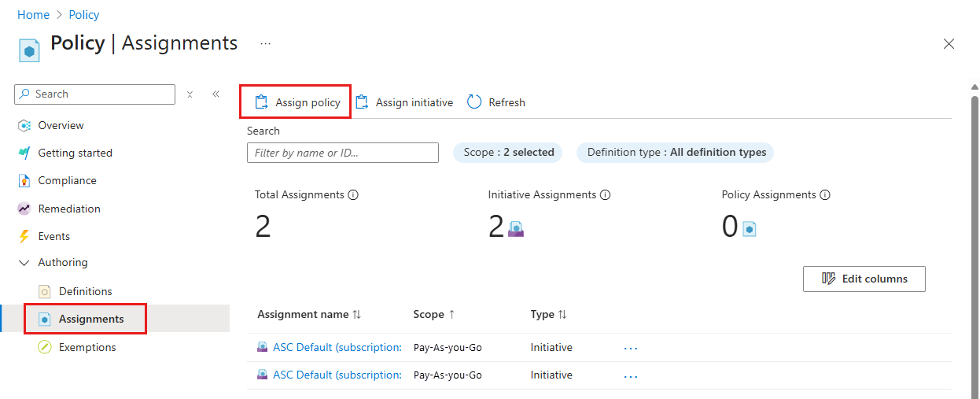980x399 pixels.
Task: Clear the sidebar search with the X icon
Action: coord(190,94)
